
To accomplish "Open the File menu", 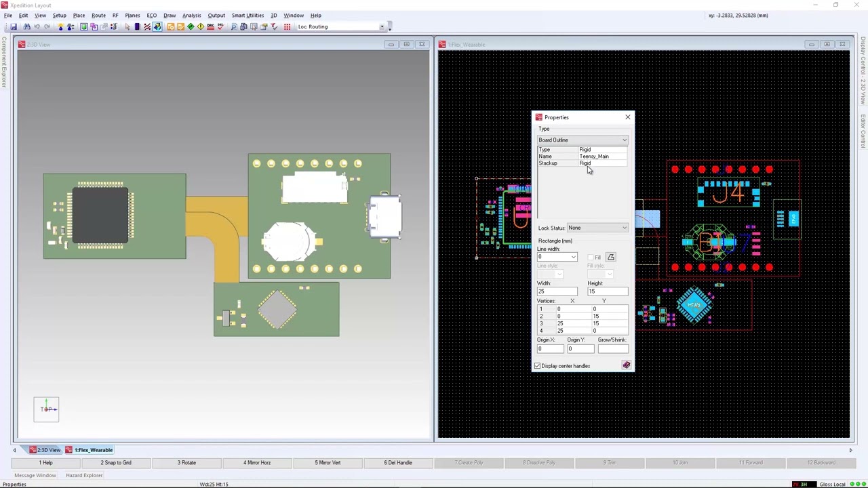I will (8, 15).
